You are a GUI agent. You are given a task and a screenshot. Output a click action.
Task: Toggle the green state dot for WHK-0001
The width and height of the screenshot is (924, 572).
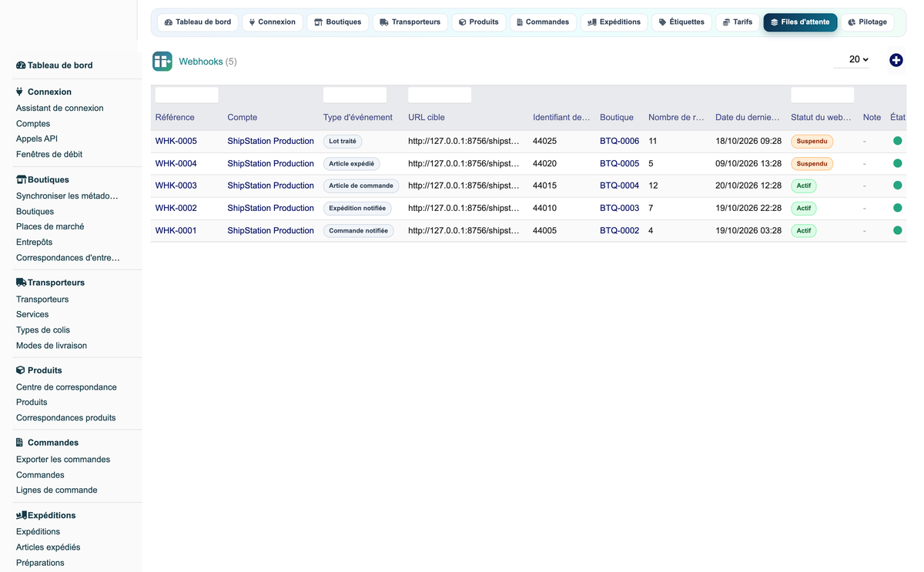pos(897,230)
